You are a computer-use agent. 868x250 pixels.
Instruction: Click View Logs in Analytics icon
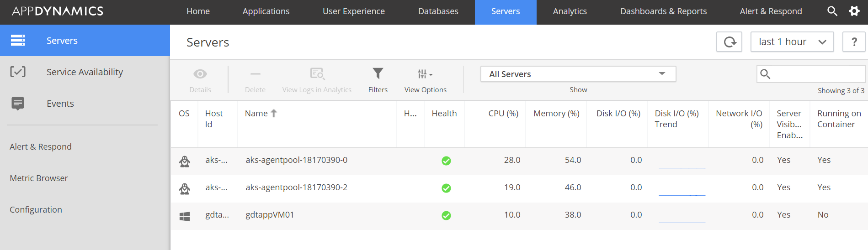click(317, 74)
